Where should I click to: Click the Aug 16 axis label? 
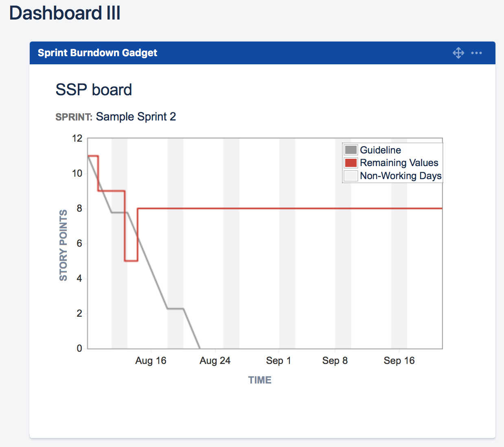[151, 361]
